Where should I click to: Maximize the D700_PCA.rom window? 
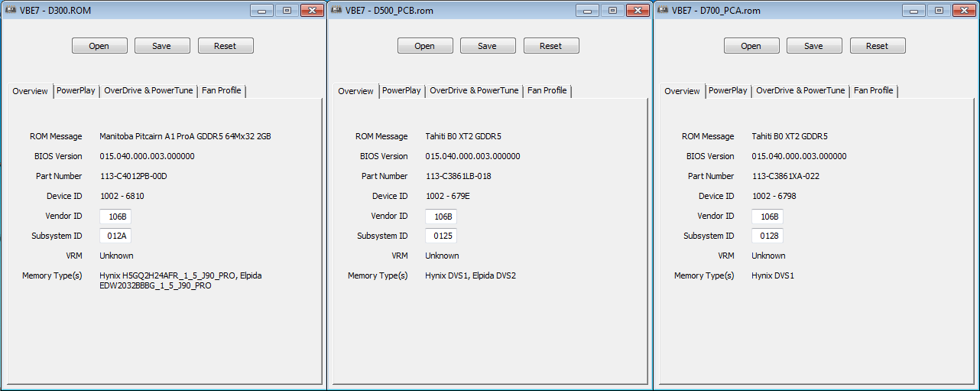pos(939,11)
